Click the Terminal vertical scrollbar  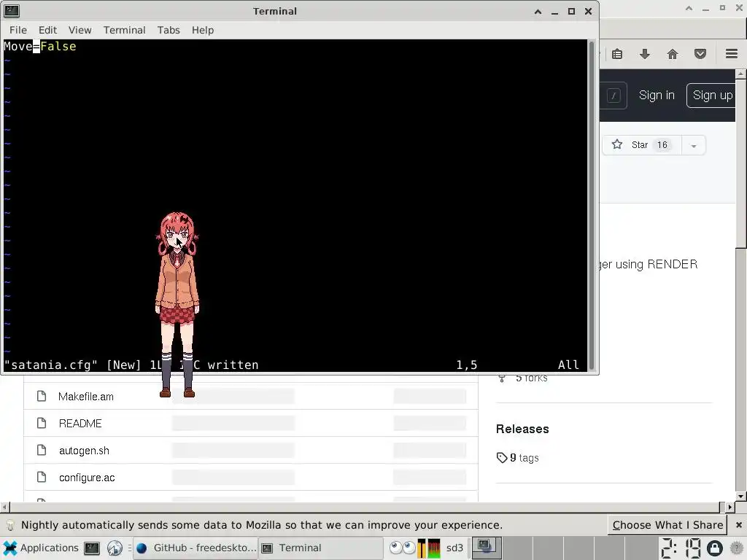[591, 205]
